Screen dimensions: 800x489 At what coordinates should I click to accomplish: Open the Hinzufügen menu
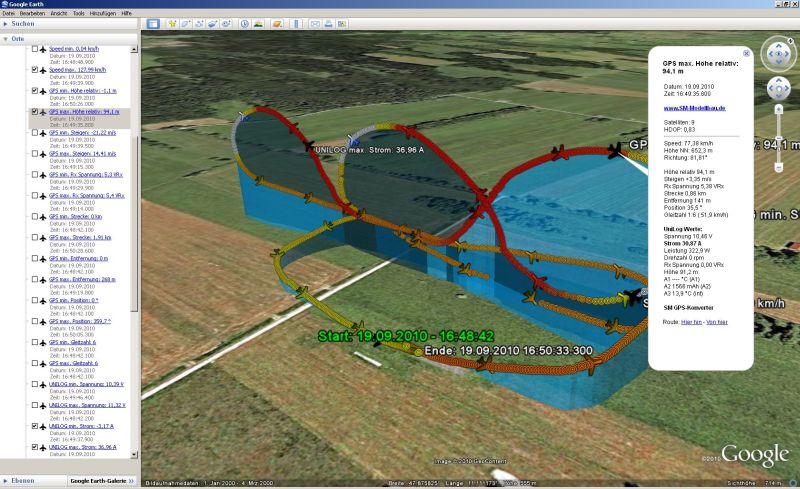102,13
